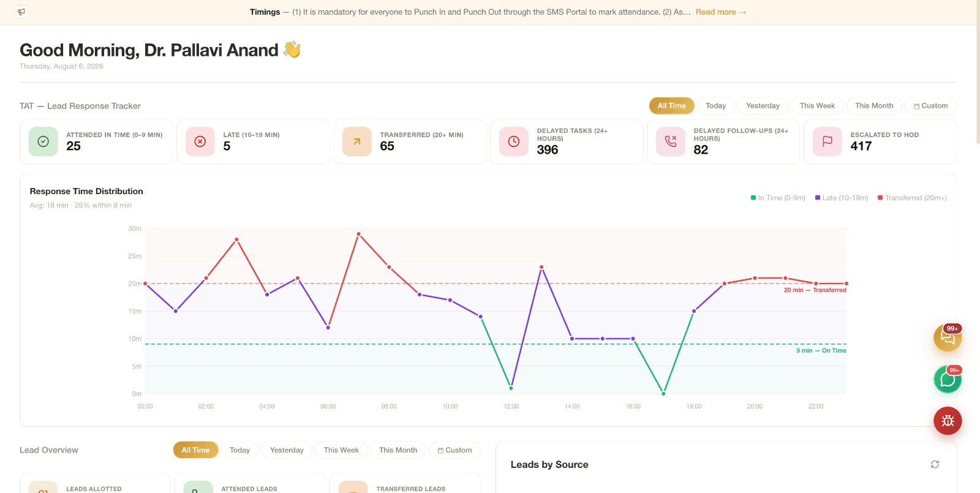Open the Lead Overview Custom date picker
The height and width of the screenshot is (493, 980).
[454, 450]
